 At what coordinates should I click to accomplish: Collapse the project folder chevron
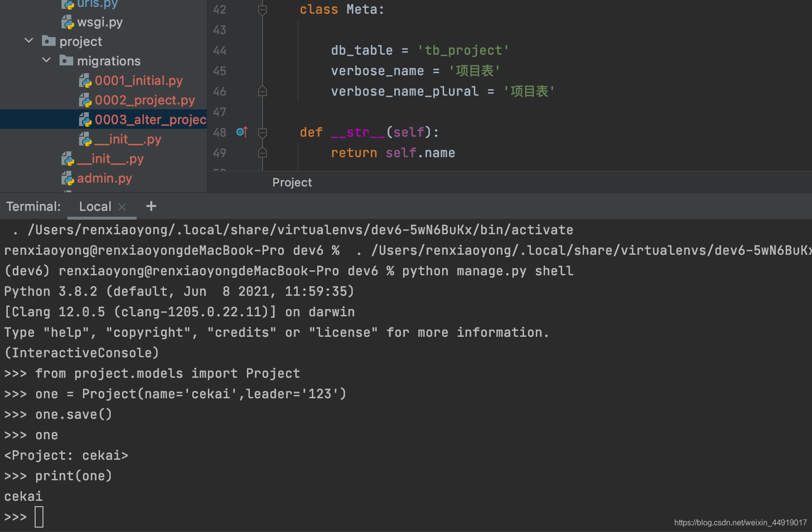pyautogui.click(x=29, y=41)
